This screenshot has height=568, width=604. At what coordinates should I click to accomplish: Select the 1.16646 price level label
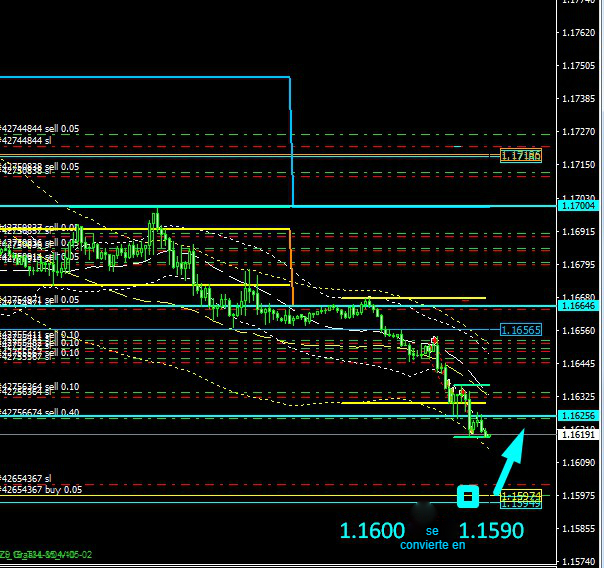click(578, 306)
